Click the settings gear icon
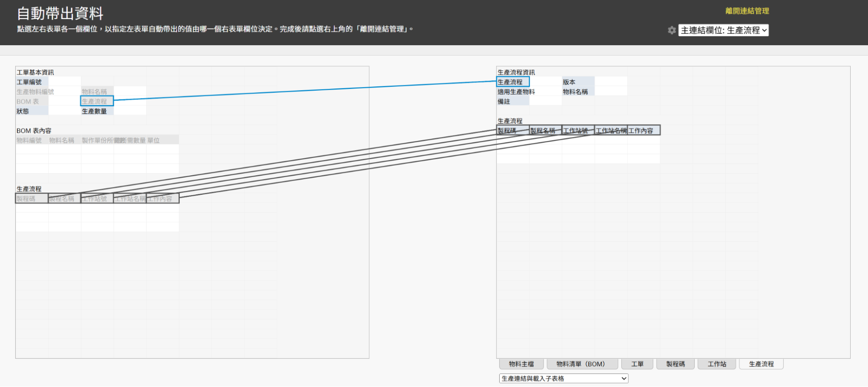The width and height of the screenshot is (868, 387). pyautogui.click(x=672, y=30)
